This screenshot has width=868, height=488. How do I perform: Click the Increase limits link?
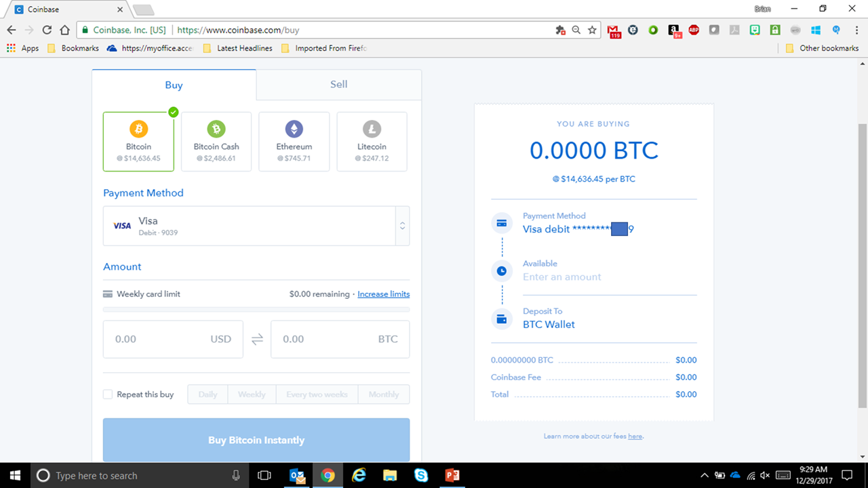click(x=383, y=293)
